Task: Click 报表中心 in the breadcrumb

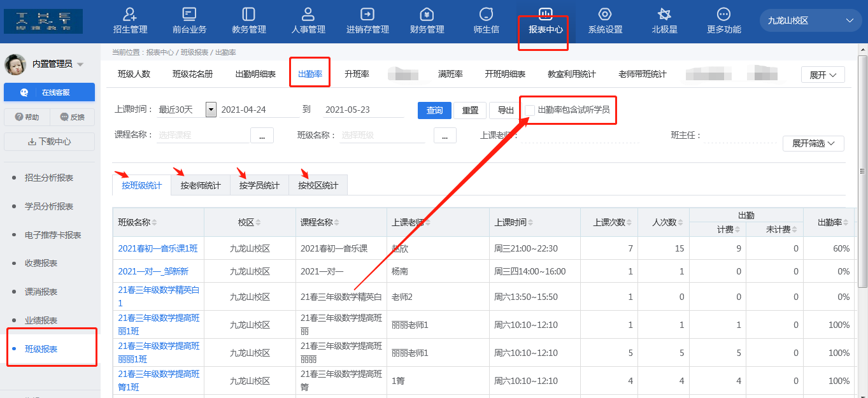Action: pos(159,52)
